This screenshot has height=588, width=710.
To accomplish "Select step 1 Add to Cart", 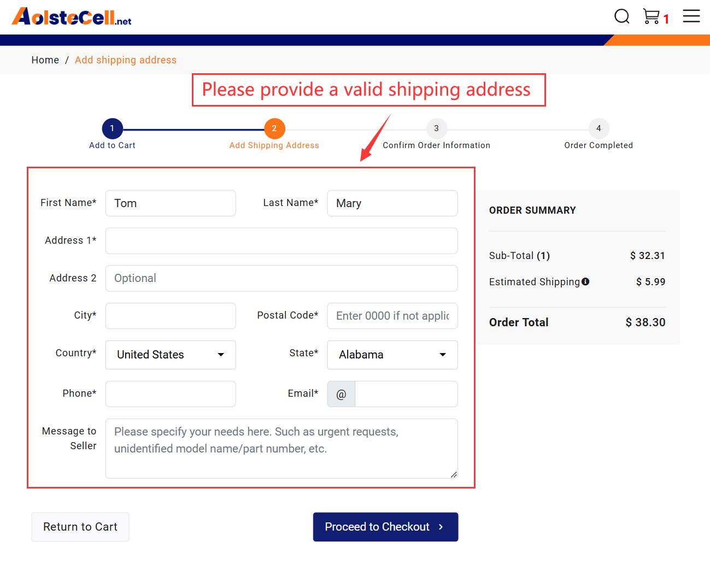I will pos(112,129).
